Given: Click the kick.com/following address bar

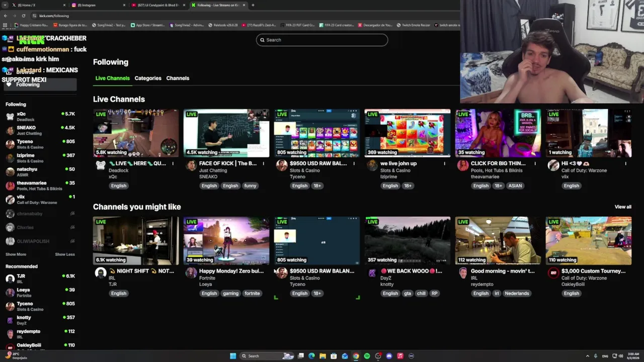Looking at the screenshot, I should coord(54,16).
